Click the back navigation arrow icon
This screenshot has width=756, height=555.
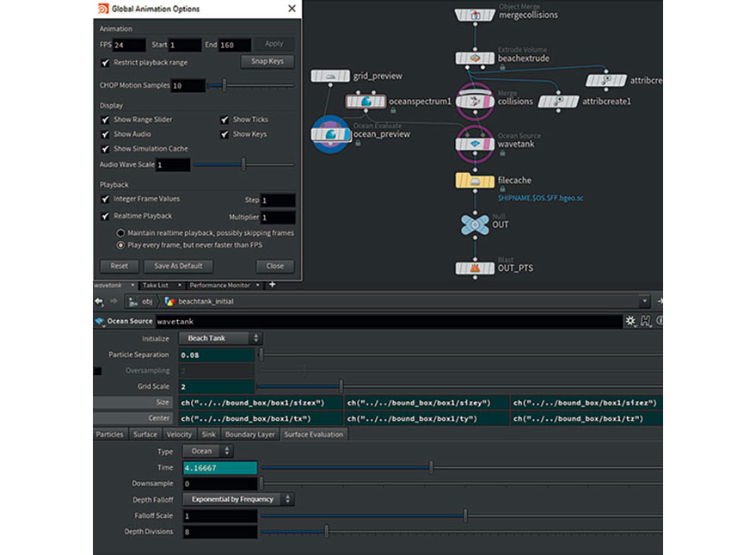click(99, 301)
